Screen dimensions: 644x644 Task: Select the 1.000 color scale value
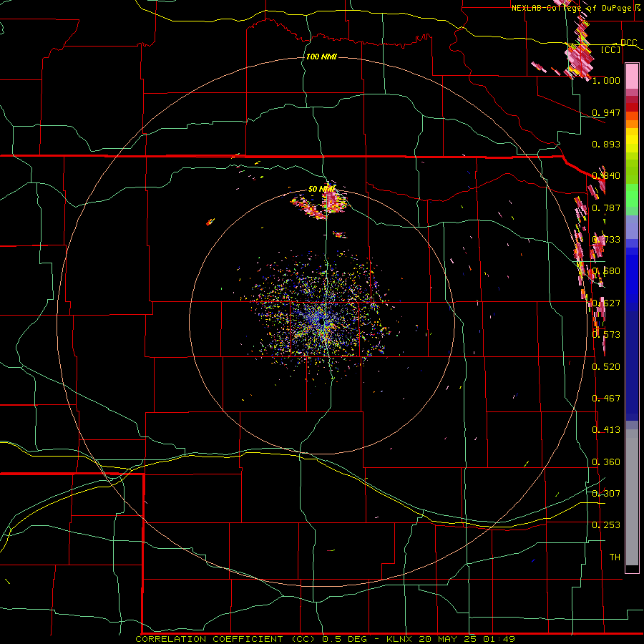[x=606, y=80]
